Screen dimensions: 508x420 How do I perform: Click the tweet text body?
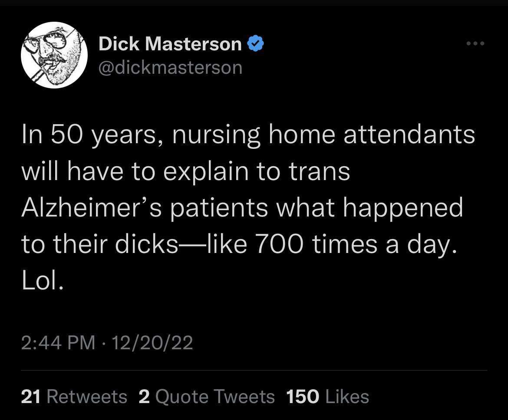coord(248,207)
